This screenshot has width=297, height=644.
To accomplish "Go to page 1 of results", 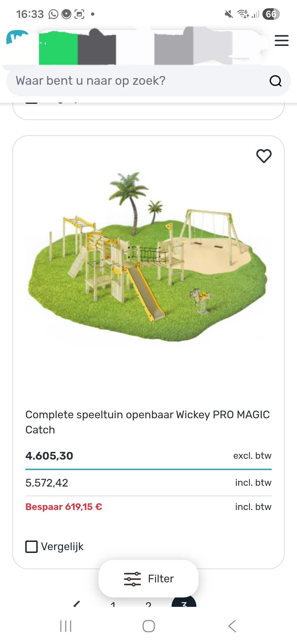I will point(113,604).
